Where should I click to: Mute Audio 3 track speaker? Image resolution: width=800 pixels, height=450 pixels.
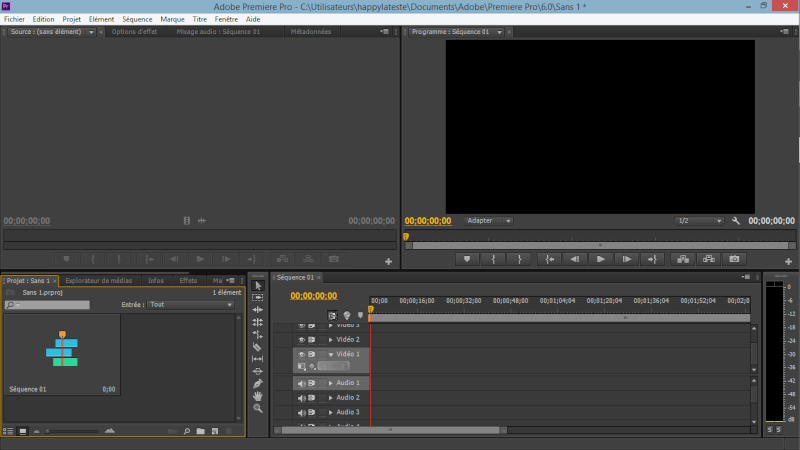pyautogui.click(x=302, y=412)
